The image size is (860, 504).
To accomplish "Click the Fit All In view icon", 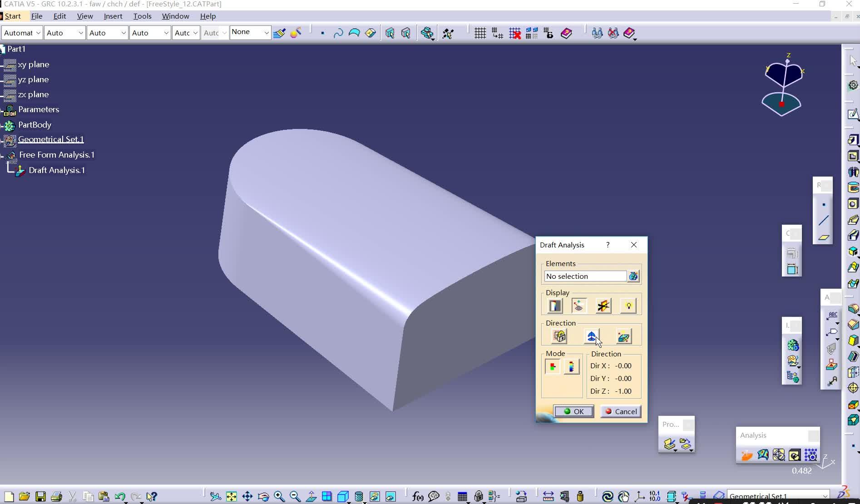I will coord(232,496).
